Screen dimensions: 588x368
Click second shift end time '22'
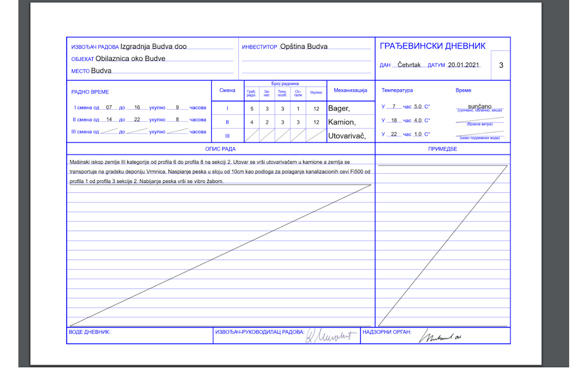coord(137,120)
